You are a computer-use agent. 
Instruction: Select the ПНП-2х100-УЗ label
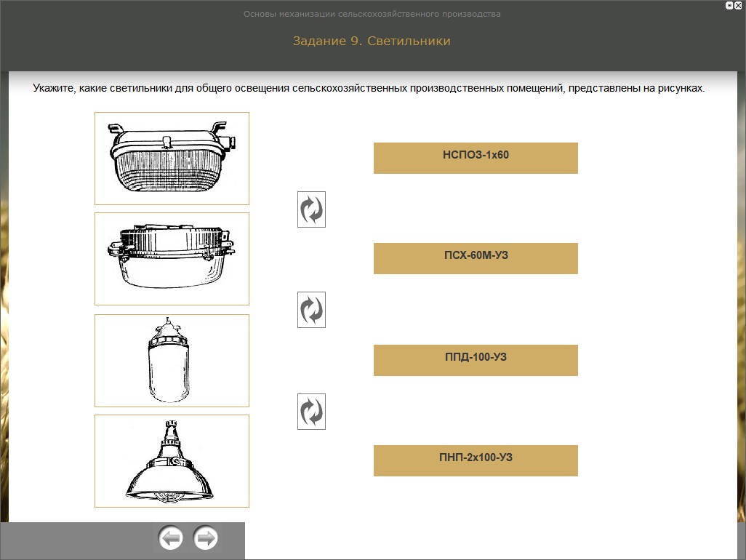(476, 460)
